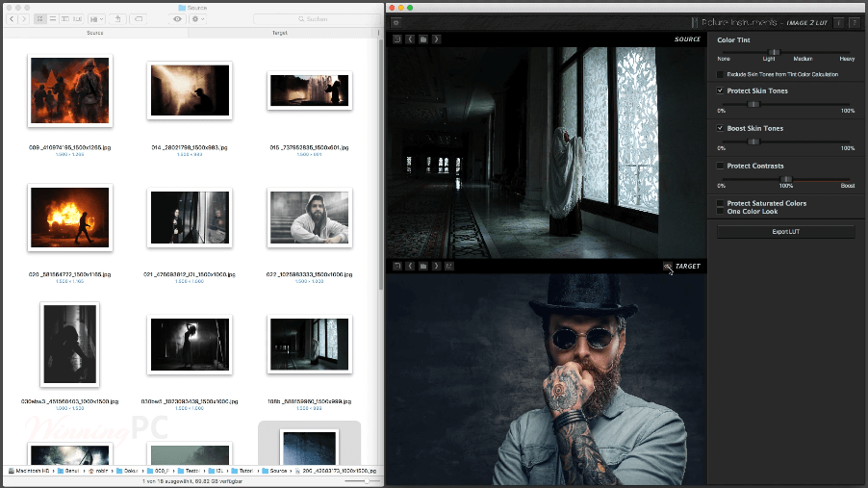The width and height of the screenshot is (868, 488).
Task: Switch Finder to list view
Action: coord(53,19)
